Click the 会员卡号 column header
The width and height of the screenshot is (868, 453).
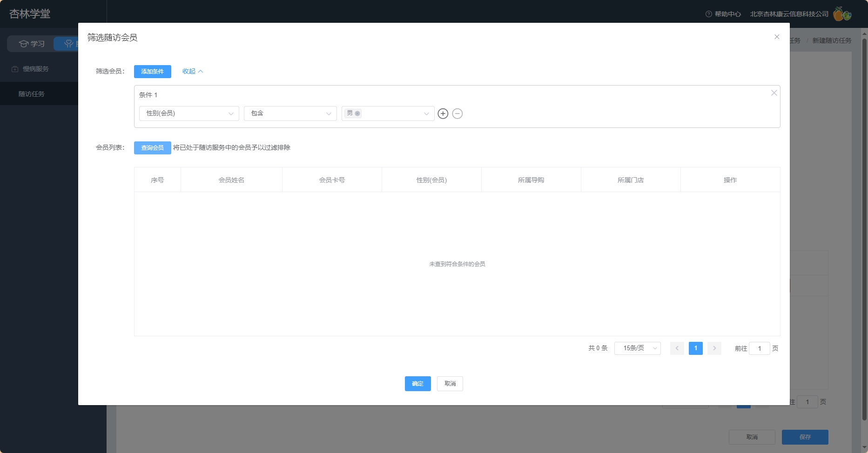332,180
